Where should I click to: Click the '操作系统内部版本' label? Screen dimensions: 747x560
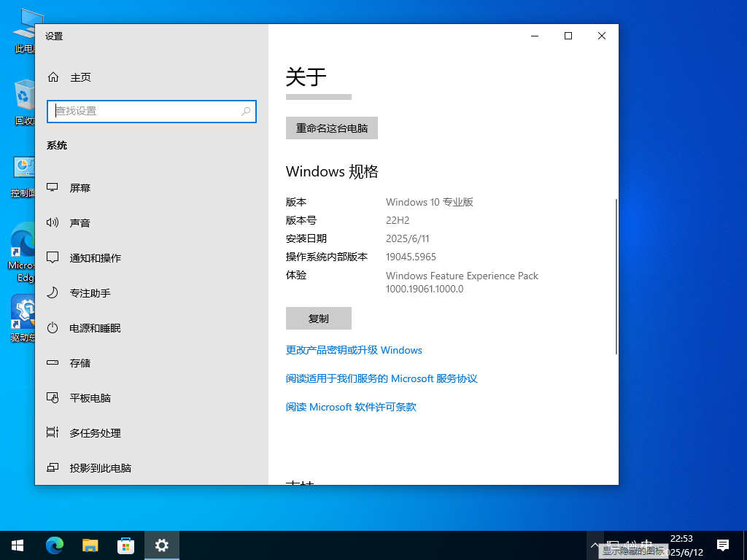click(x=327, y=257)
